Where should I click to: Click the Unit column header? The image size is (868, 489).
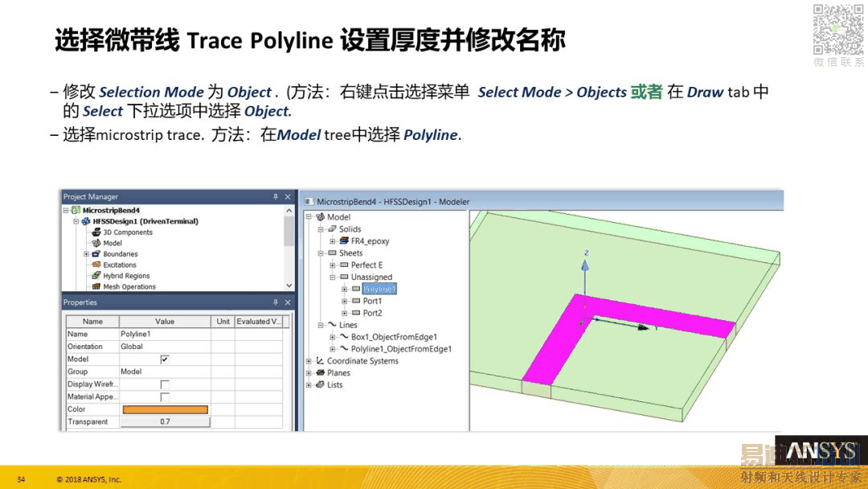[223, 321]
